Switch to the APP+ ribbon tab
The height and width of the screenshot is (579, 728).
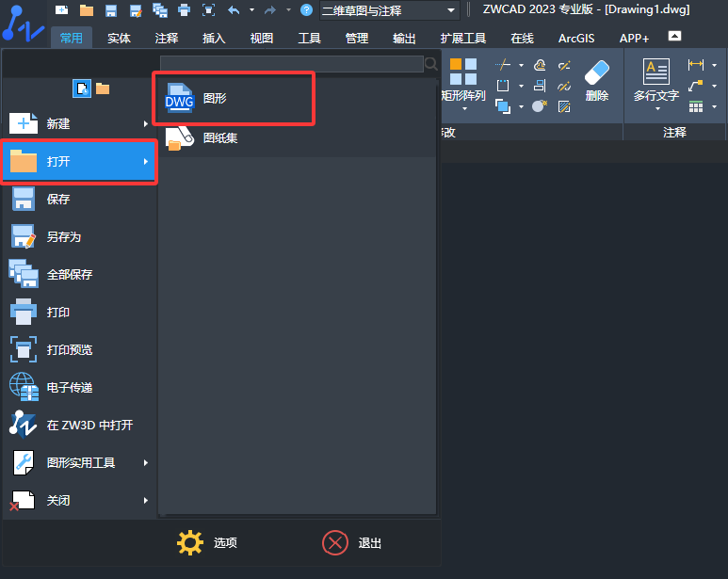pos(634,38)
